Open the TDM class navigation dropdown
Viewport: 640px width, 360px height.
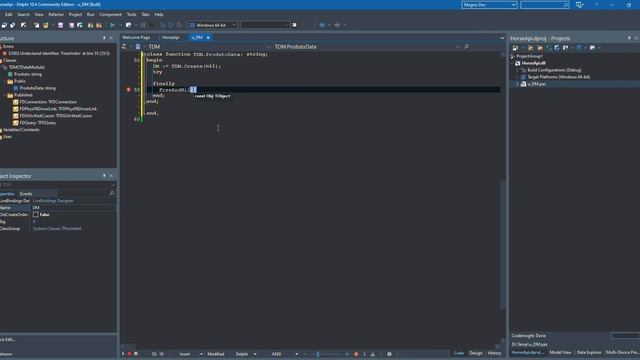point(208,47)
